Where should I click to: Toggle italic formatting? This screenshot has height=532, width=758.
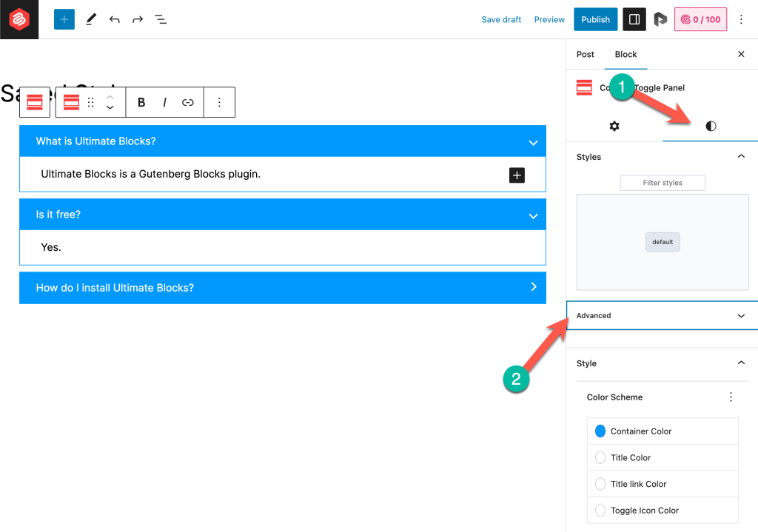click(x=165, y=102)
